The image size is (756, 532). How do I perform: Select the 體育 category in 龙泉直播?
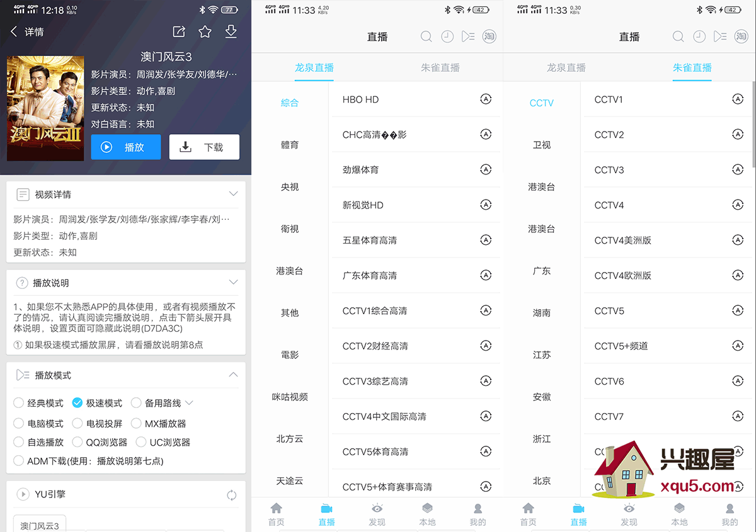coord(290,145)
